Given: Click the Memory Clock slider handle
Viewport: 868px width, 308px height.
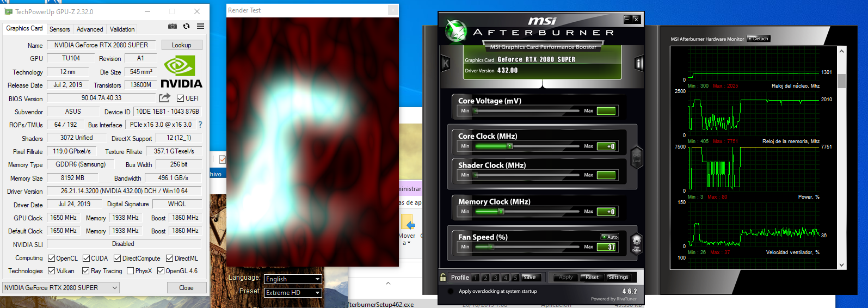Looking at the screenshot, I should [501, 212].
